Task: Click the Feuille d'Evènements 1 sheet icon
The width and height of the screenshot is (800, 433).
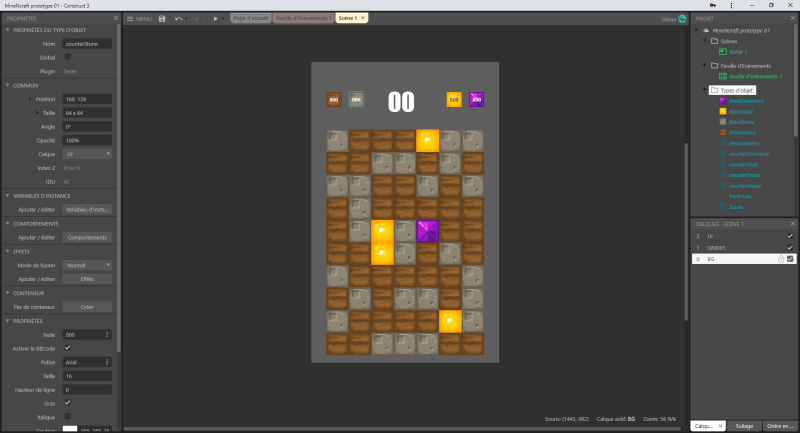Action: (722, 76)
